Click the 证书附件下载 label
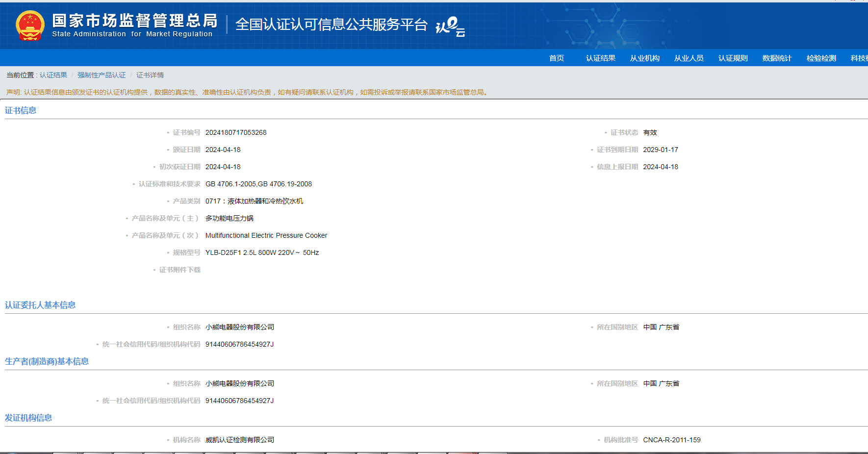This screenshot has height=454, width=868. click(x=180, y=270)
